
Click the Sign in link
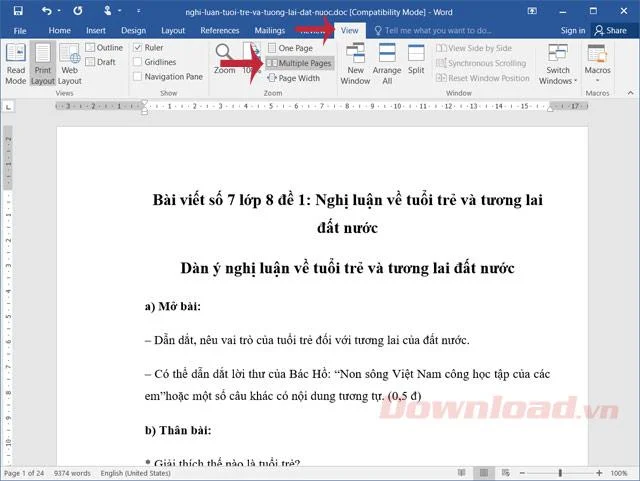[573, 31]
